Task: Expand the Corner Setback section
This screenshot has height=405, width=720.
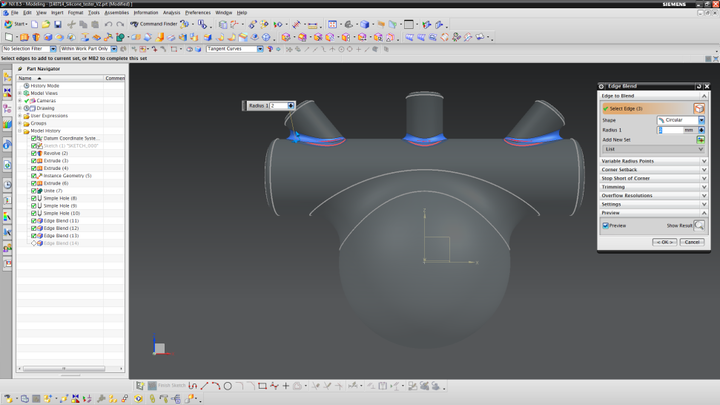Action: click(x=653, y=170)
